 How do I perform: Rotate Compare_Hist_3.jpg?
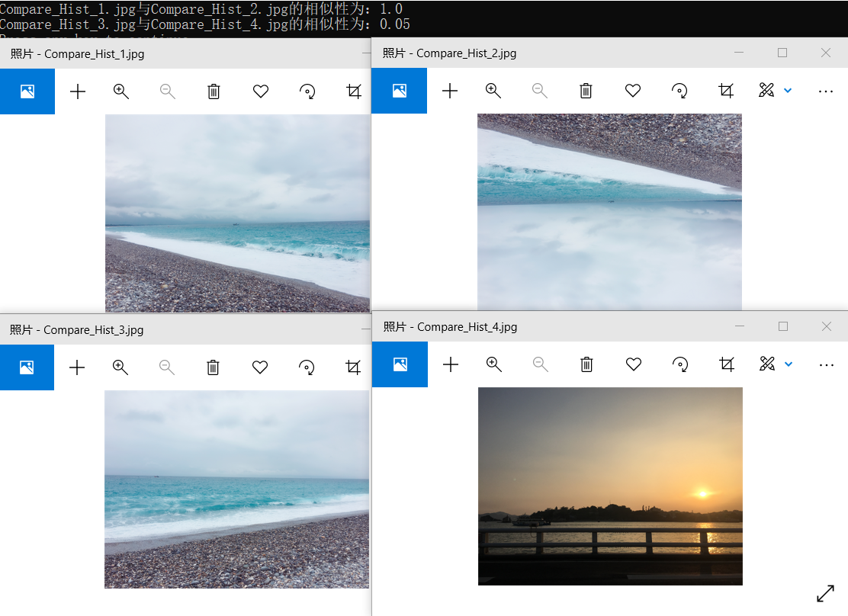pyautogui.click(x=307, y=367)
